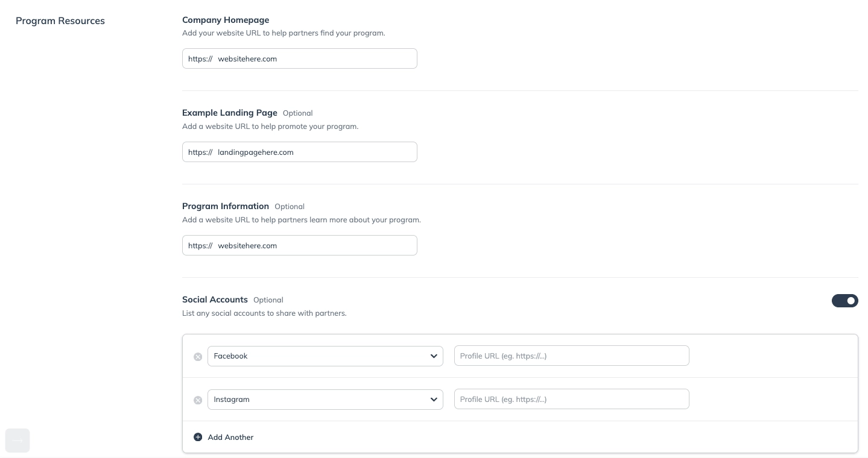Click the https:// prefix in the homepage field

[x=200, y=59]
